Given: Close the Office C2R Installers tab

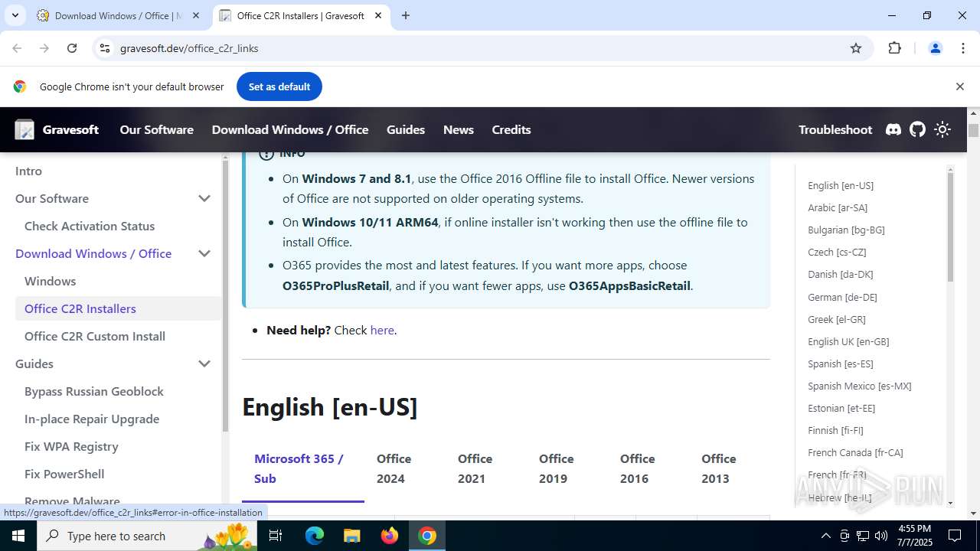Looking at the screenshot, I should point(378,15).
